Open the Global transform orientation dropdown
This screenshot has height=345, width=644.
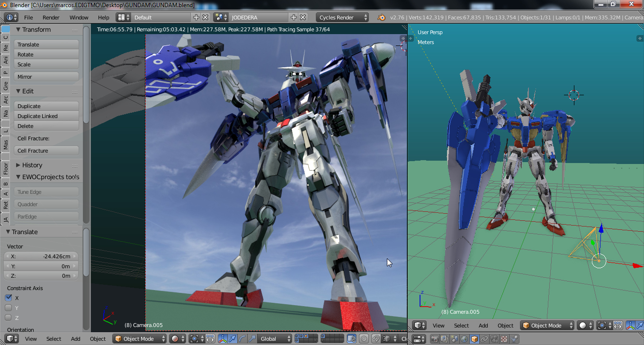click(x=275, y=339)
